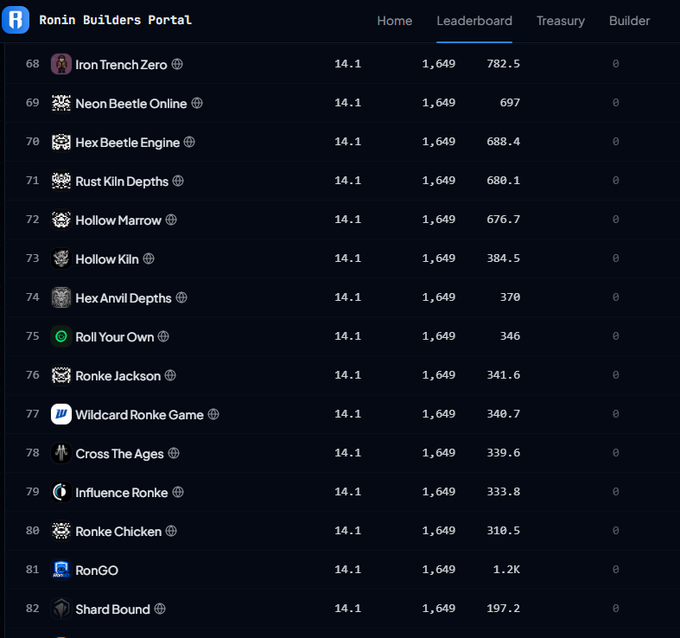Select rank number 68

point(33,64)
